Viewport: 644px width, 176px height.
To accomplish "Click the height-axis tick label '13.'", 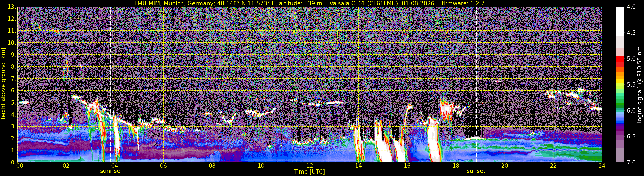I will 12,7.
